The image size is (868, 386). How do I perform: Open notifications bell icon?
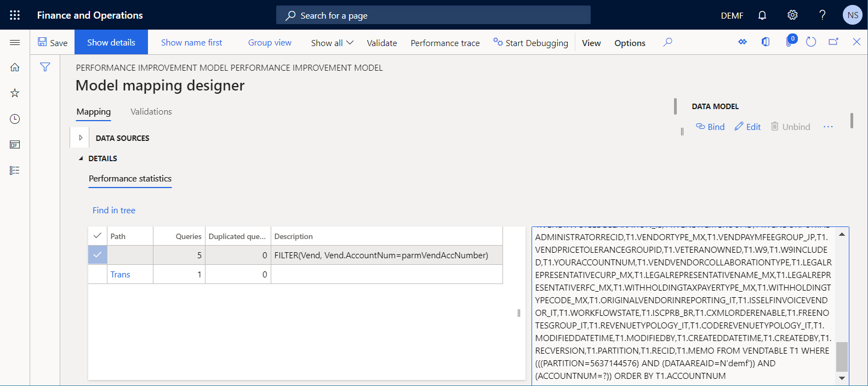[x=762, y=15]
